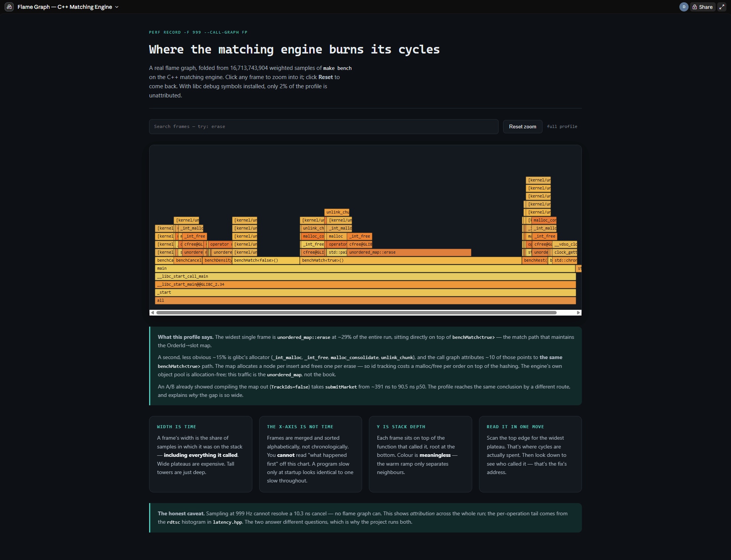The image size is (731, 560).
Task: Zoom into the benchCancel frame
Action: coord(188,261)
